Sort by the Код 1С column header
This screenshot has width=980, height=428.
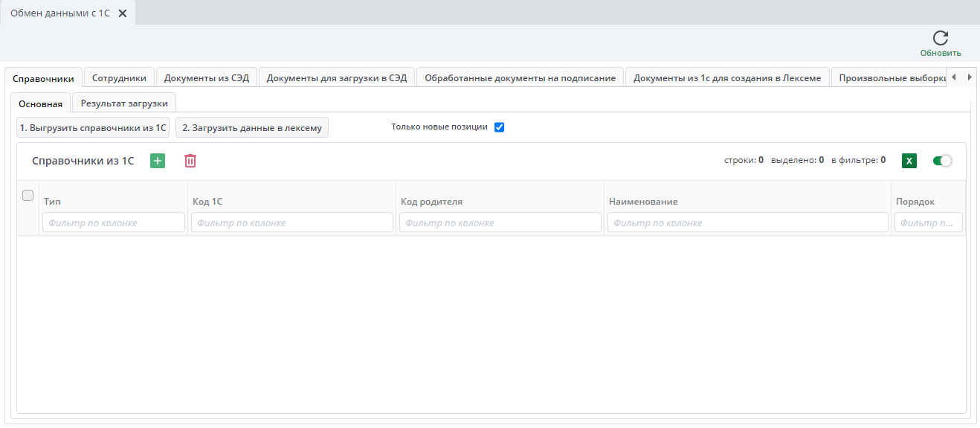(207, 202)
